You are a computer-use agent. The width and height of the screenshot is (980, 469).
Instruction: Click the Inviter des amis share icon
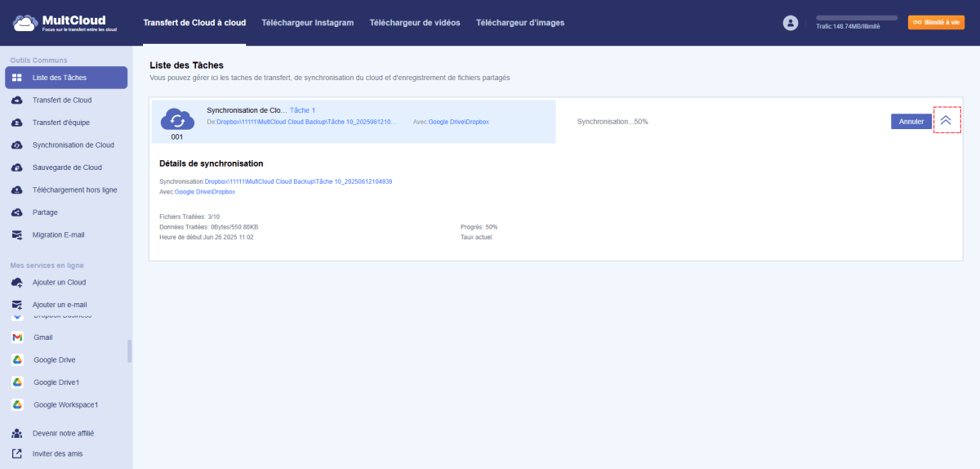tap(16, 453)
